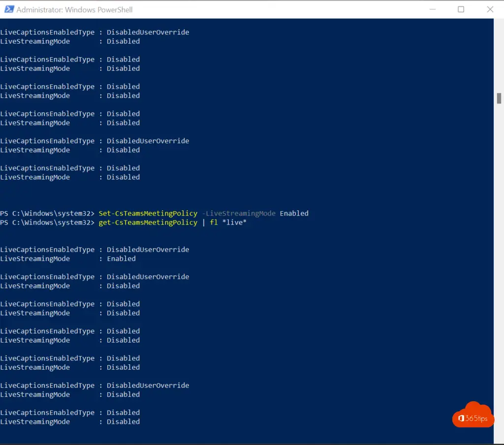Click the -LiveStreamingMode parameter in the command

pos(239,214)
